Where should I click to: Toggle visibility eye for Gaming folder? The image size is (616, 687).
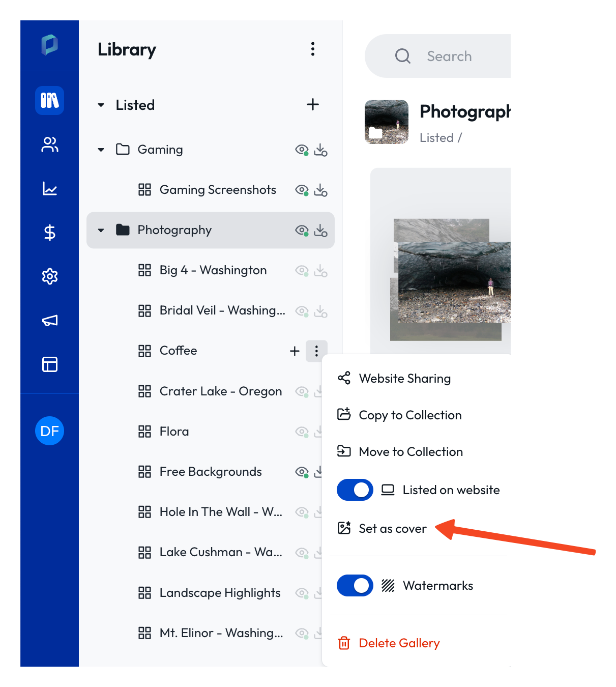(302, 150)
